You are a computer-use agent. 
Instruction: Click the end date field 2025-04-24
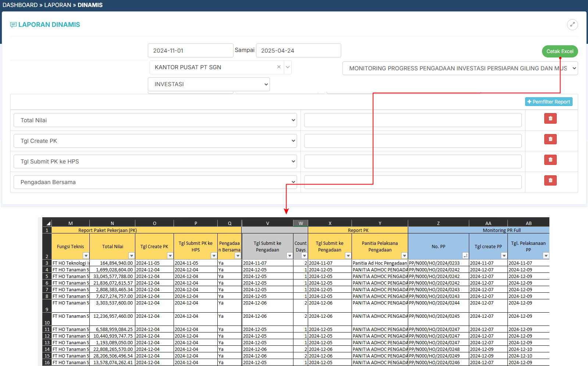pyautogui.click(x=298, y=51)
